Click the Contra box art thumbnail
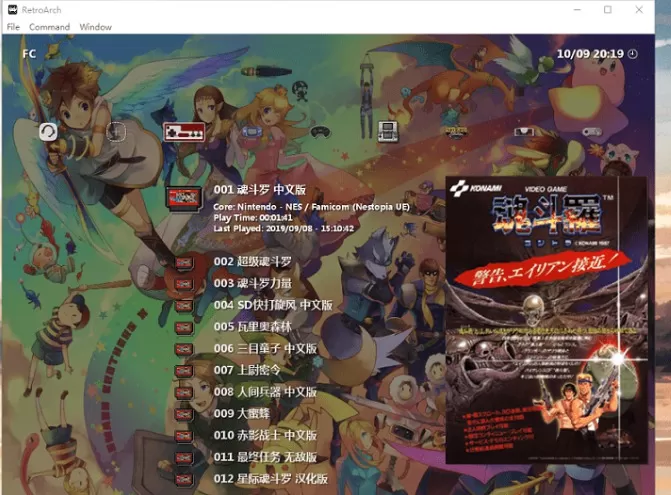The width and height of the screenshot is (671, 495). coord(545,320)
